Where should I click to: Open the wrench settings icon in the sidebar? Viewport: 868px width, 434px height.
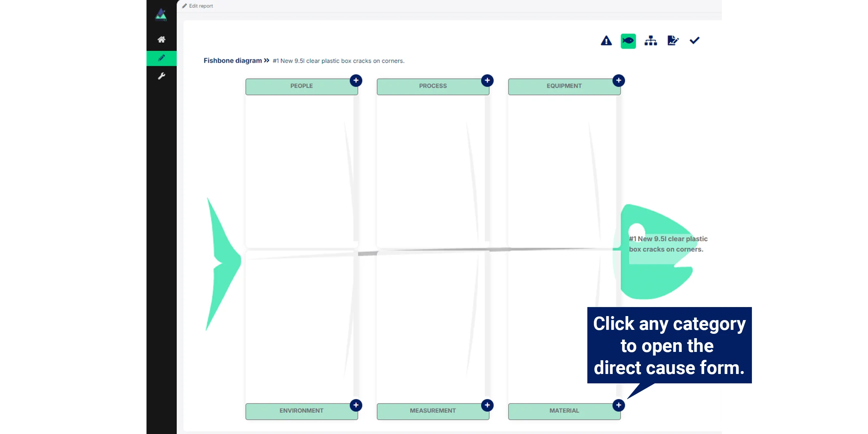161,76
